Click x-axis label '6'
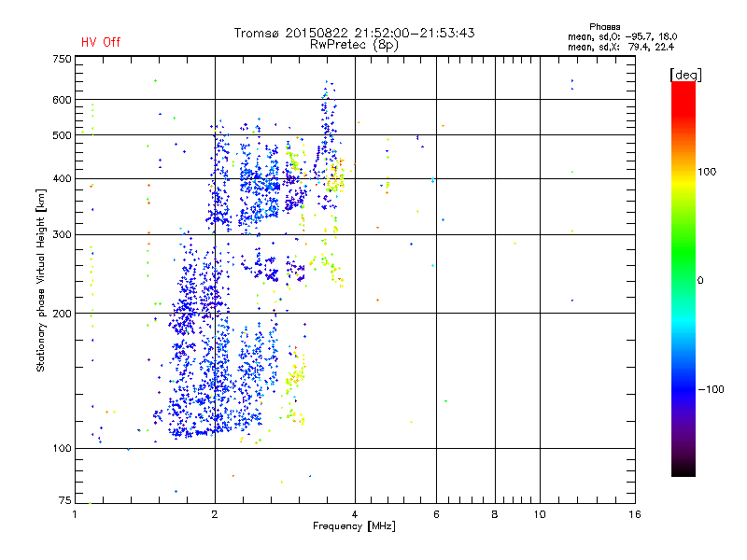Screen dimensions: 747x560 (436, 515)
